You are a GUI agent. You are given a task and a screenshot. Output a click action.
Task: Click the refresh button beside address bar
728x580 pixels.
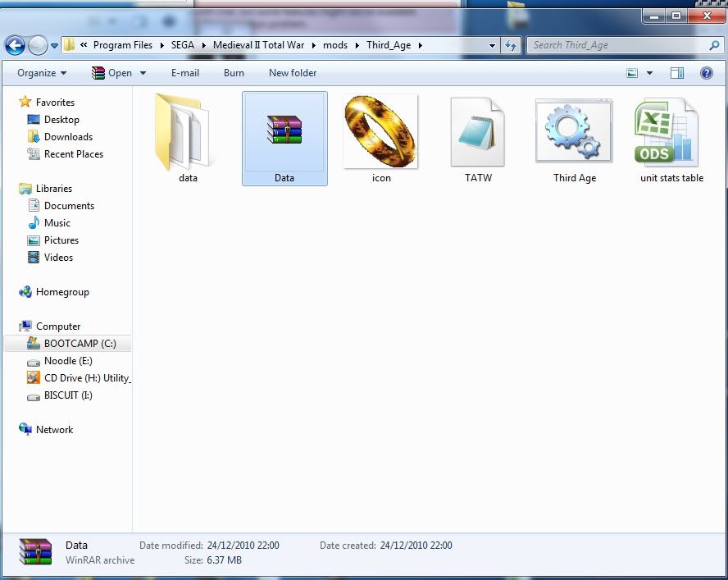click(x=512, y=45)
